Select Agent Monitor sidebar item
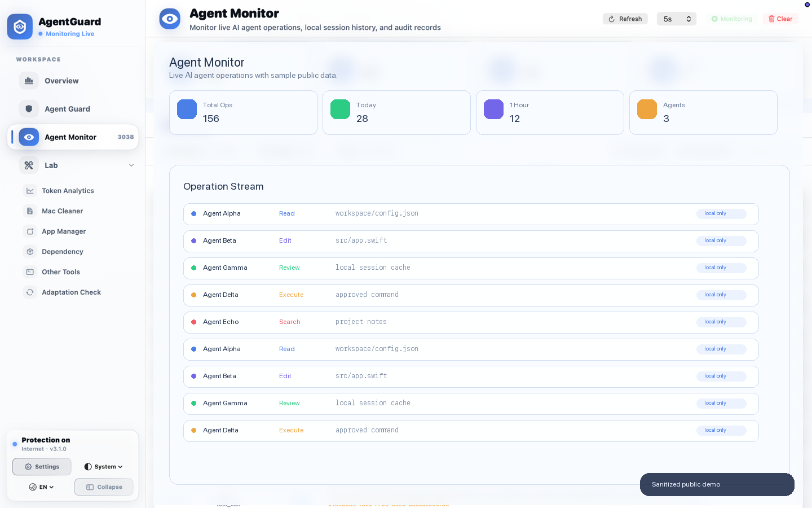Image resolution: width=812 pixels, height=508 pixels. (73, 137)
